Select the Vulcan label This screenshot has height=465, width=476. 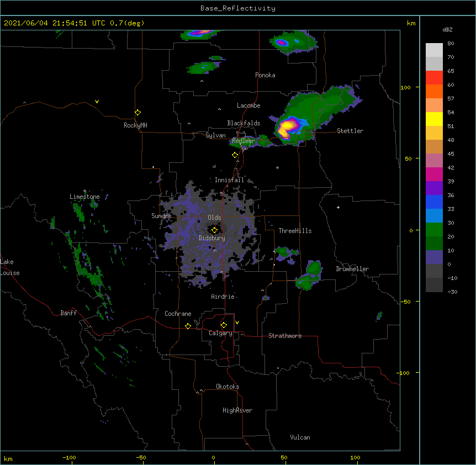[300, 437]
